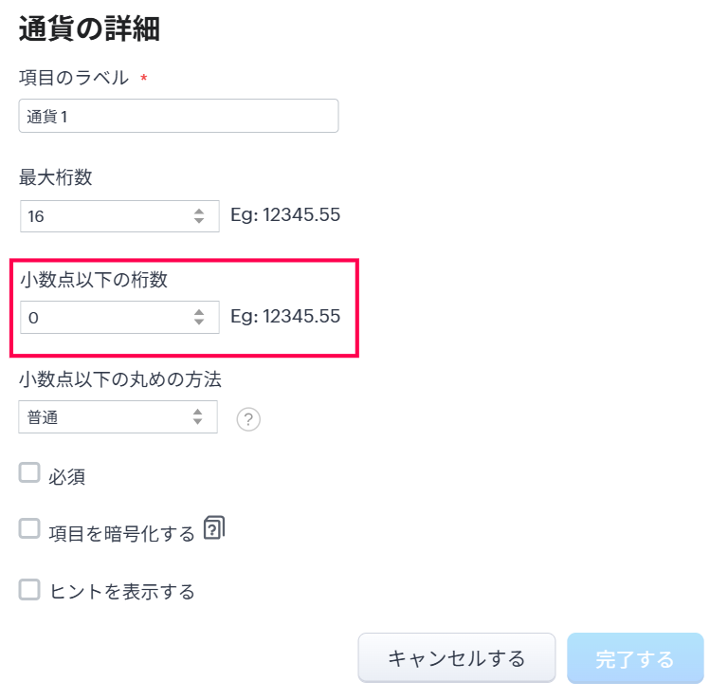This screenshot has width=728, height=700.
Task: Click the Eg example text beside 最大桁数
Action: coord(285,215)
